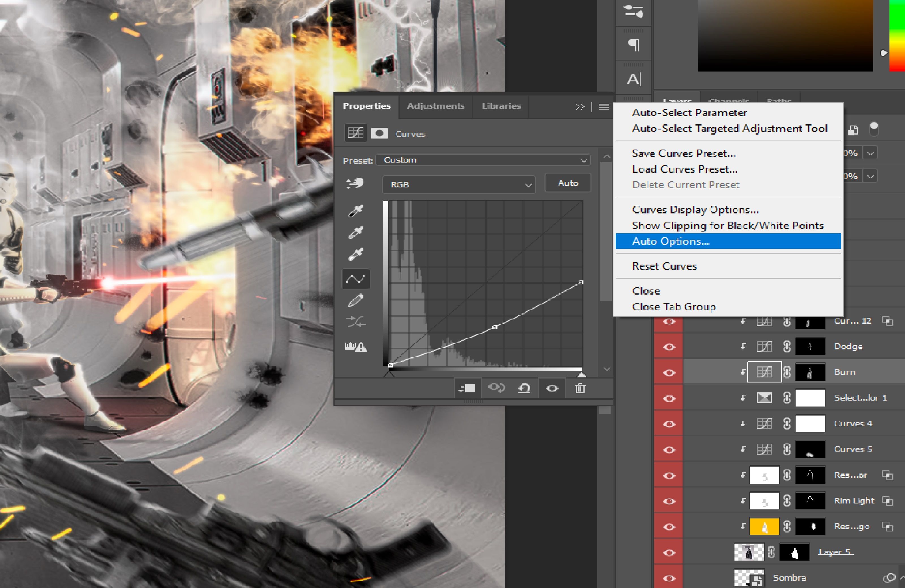Hide the Dodge layer eye icon

(x=669, y=347)
